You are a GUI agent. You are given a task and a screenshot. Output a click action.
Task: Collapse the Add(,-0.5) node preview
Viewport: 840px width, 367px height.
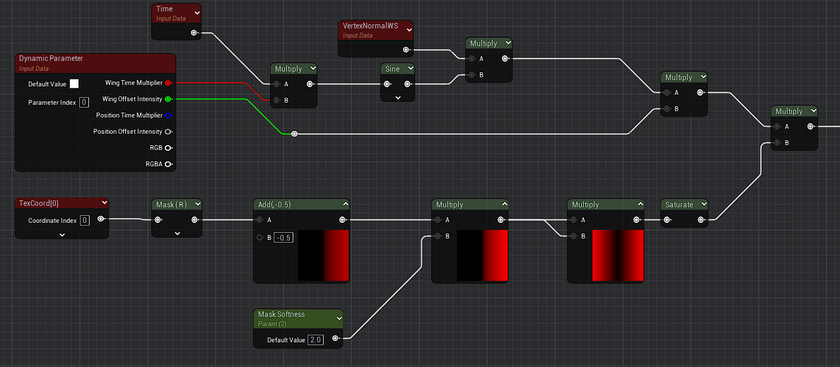coord(345,205)
